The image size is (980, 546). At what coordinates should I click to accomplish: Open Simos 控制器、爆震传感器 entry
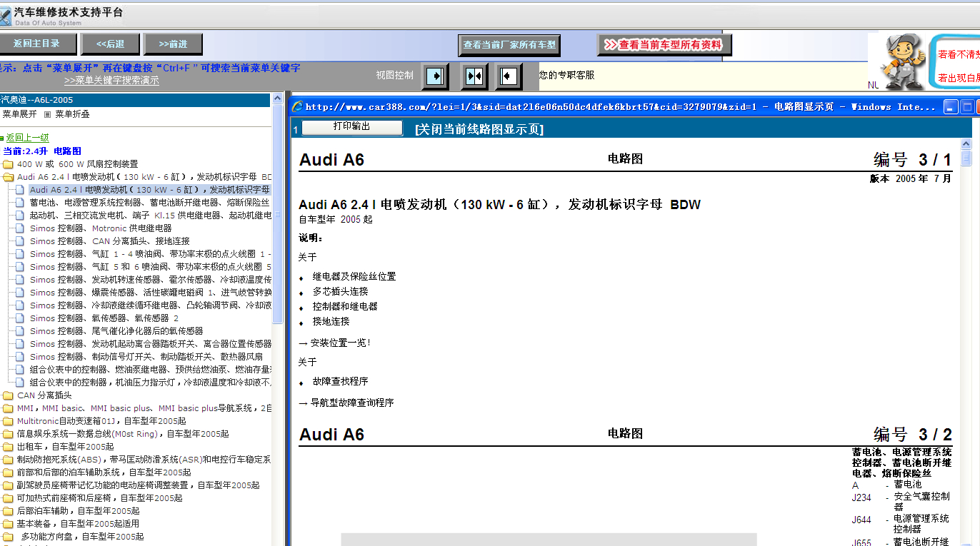150,293
